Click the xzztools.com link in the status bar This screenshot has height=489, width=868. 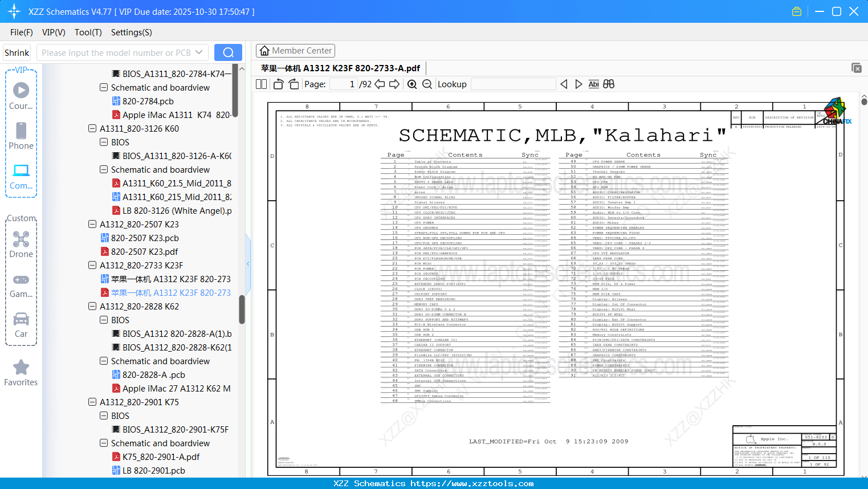coord(472,484)
